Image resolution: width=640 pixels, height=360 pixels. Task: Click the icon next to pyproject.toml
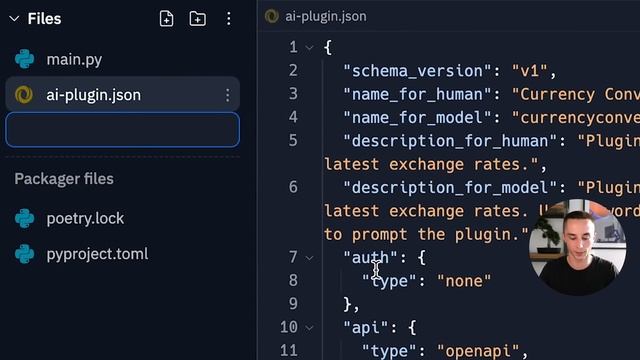coord(24,254)
